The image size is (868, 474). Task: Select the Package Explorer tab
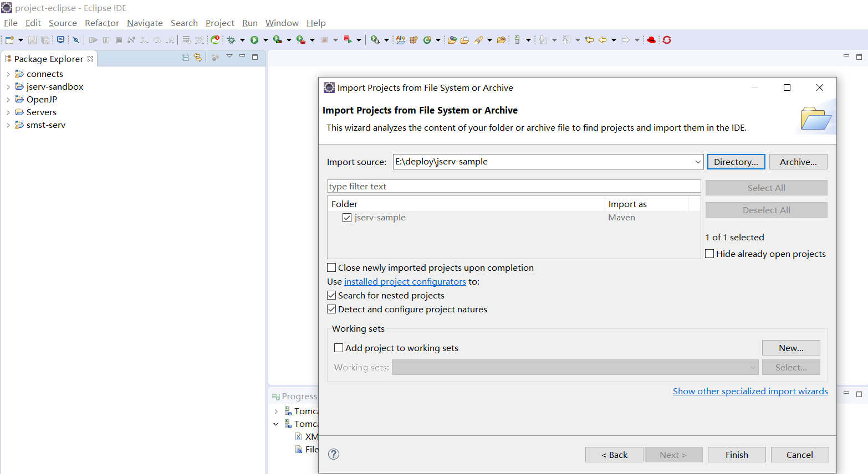tap(49, 59)
